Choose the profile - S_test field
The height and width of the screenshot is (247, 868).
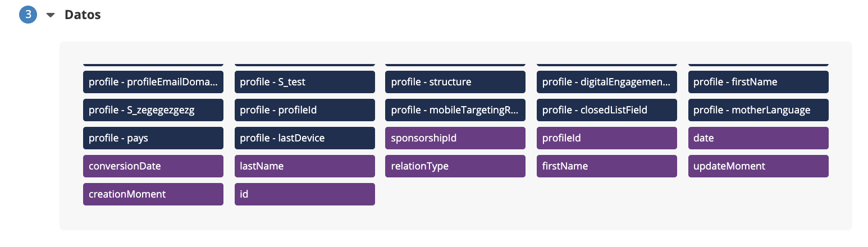pos(304,82)
